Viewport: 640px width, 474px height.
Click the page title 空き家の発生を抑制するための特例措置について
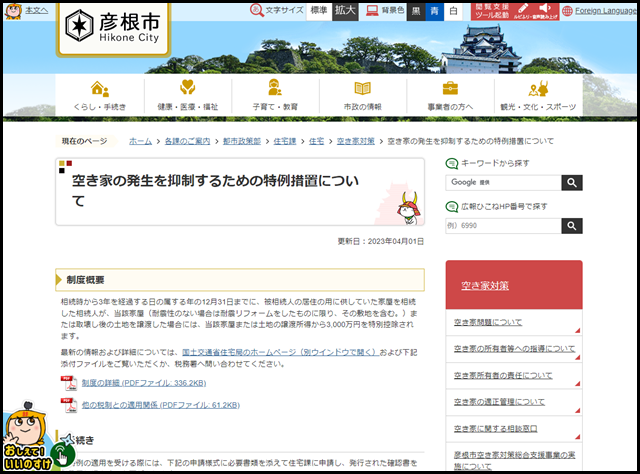pos(215,191)
